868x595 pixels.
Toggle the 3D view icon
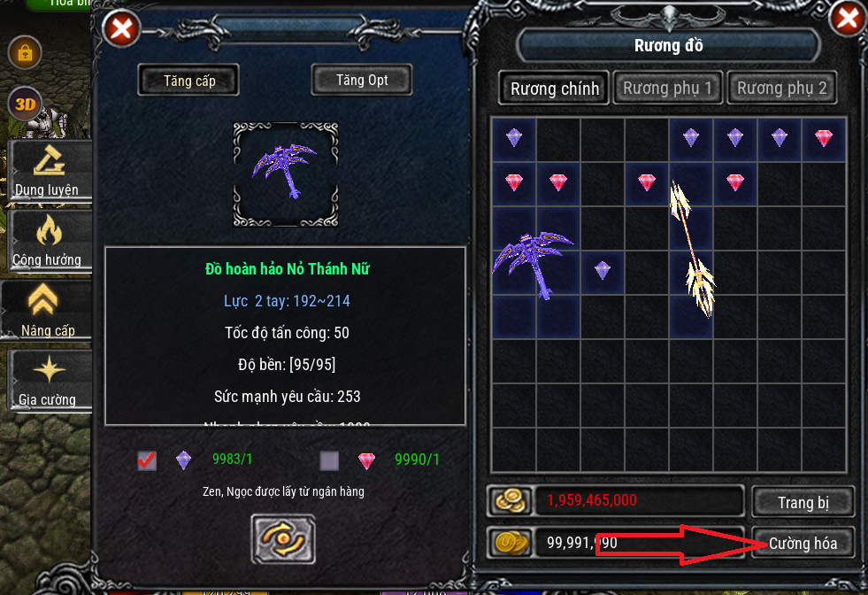click(26, 104)
